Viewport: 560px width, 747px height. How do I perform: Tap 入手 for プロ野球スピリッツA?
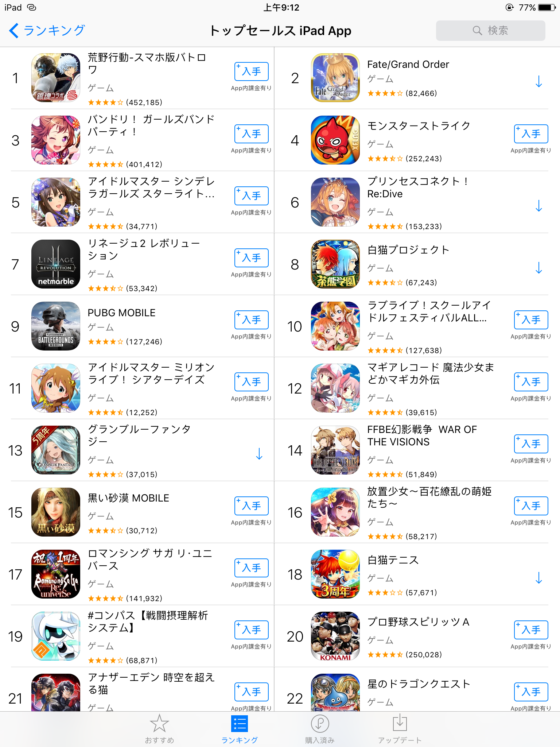531,630
